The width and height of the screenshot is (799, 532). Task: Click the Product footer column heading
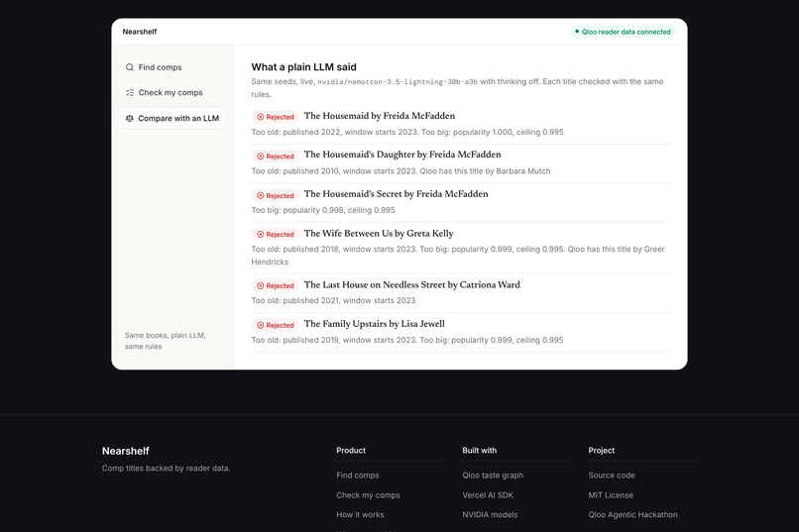click(x=351, y=450)
